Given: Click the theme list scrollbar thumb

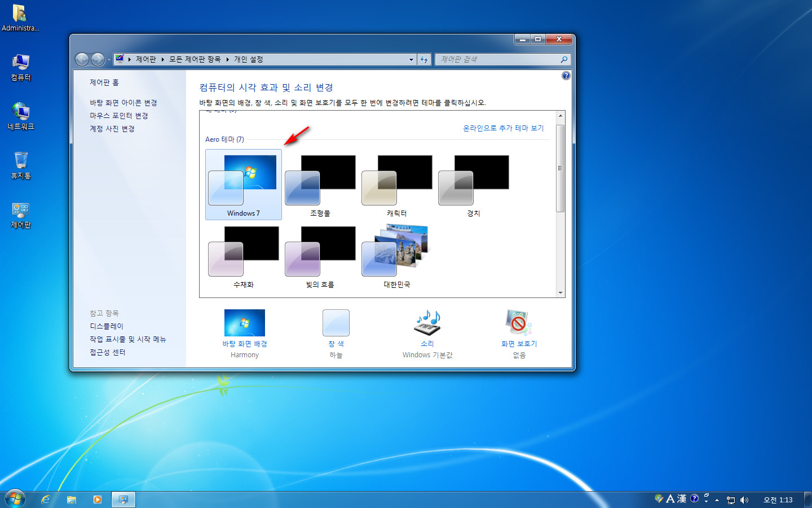Looking at the screenshot, I should pos(561,168).
